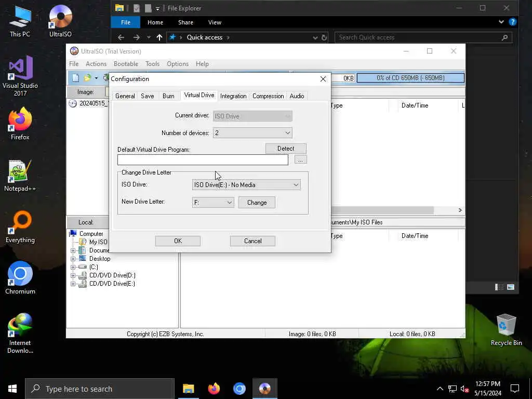Open the dropdown arrow next to the Open icon
The height and width of the screenshot is (399, 532).
click(96, 78)
